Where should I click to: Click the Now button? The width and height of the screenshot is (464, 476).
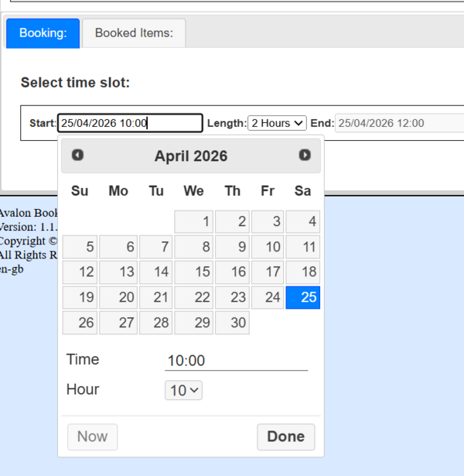[93, 437]
